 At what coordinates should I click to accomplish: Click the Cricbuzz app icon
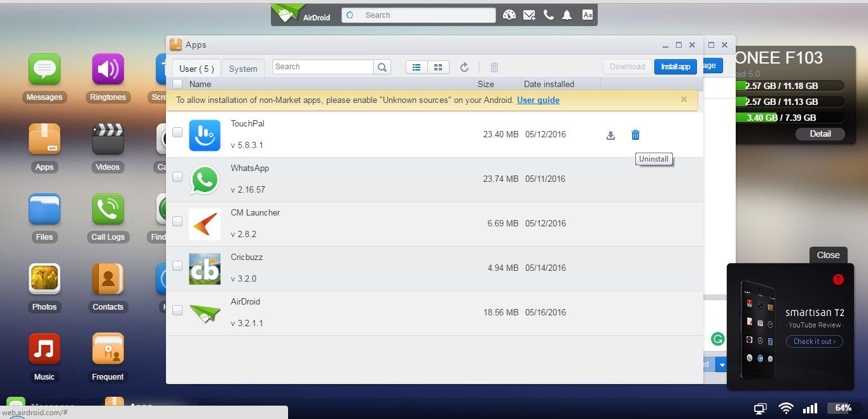pos(205,268)
